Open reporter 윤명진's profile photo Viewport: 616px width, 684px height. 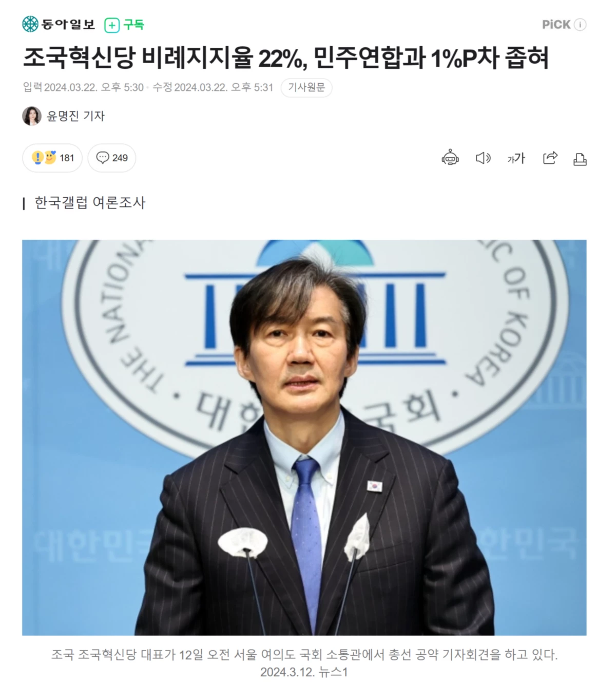(32, 116)
